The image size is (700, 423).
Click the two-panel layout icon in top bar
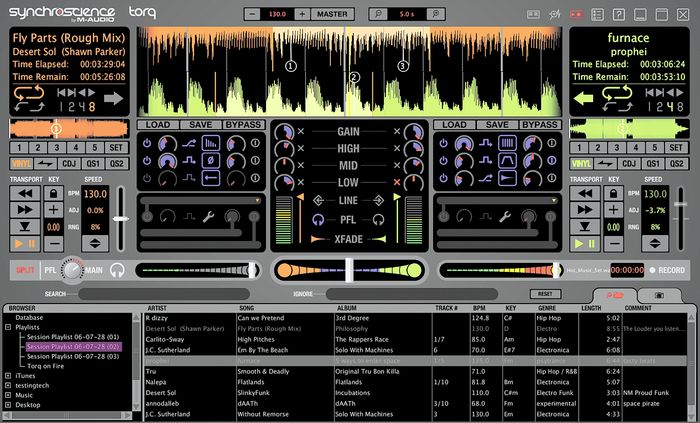(x=533, y=14)
